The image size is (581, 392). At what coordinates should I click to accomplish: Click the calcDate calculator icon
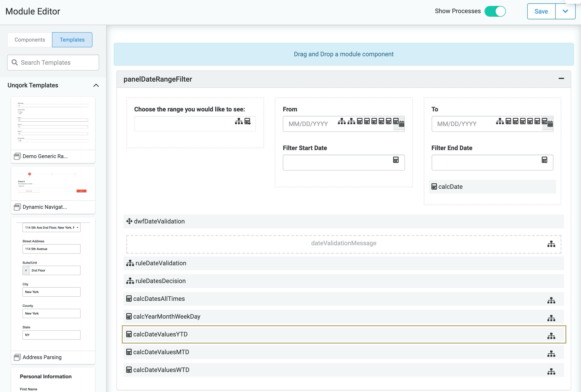434,187
